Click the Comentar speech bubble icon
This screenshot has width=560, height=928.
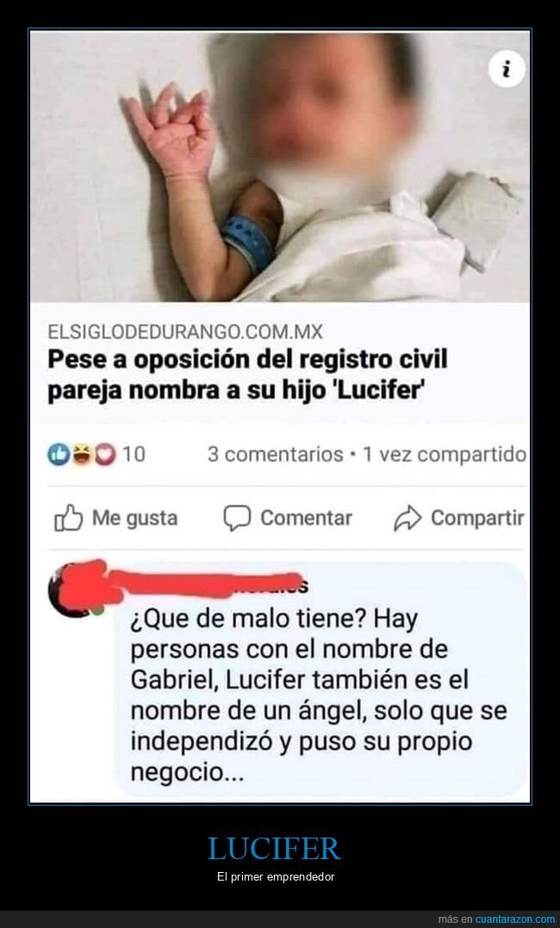[237, 518]
